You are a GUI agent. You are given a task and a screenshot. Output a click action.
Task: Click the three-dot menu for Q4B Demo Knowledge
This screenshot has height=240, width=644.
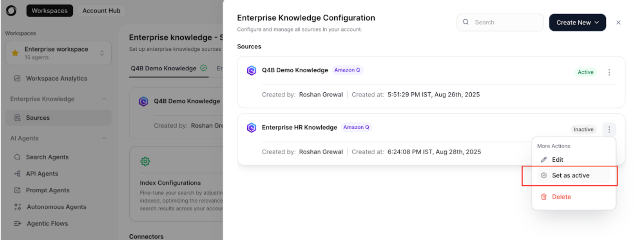pos(609,72)
